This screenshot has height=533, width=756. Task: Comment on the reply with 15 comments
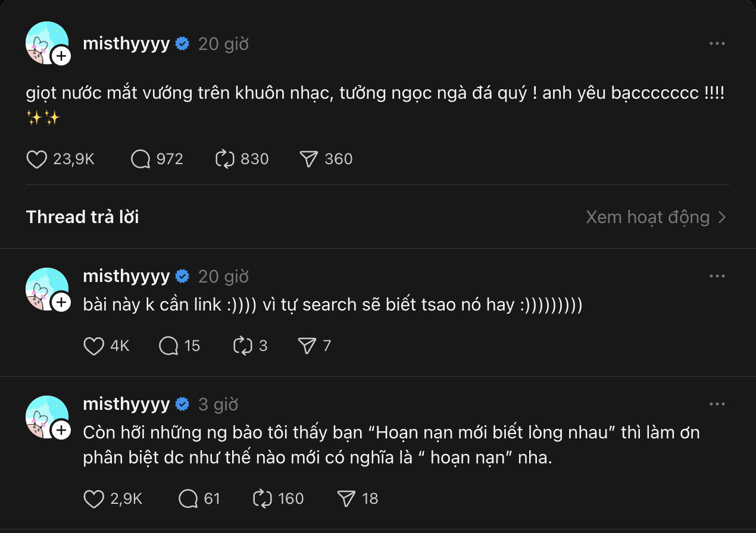click(169, 346)
